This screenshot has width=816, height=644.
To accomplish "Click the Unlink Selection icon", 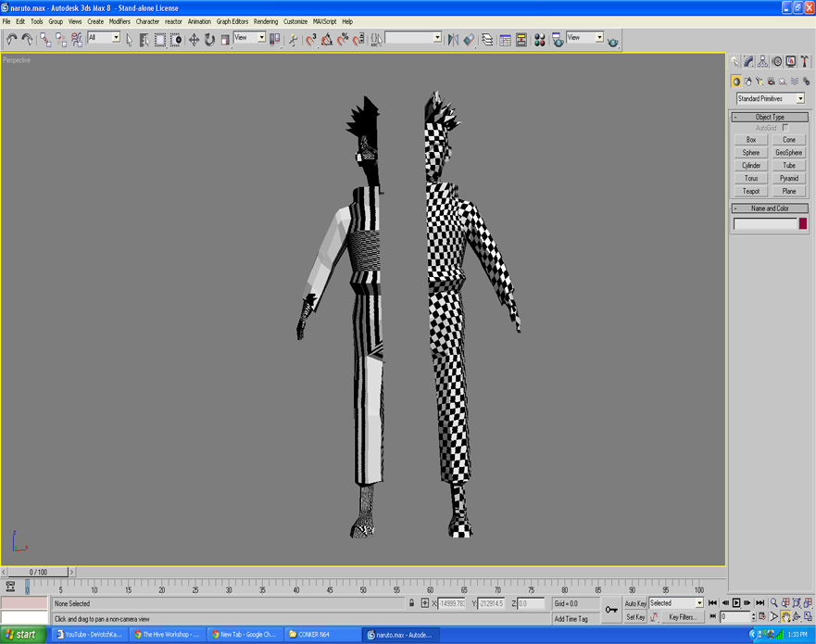I will (x=61, y=40).
